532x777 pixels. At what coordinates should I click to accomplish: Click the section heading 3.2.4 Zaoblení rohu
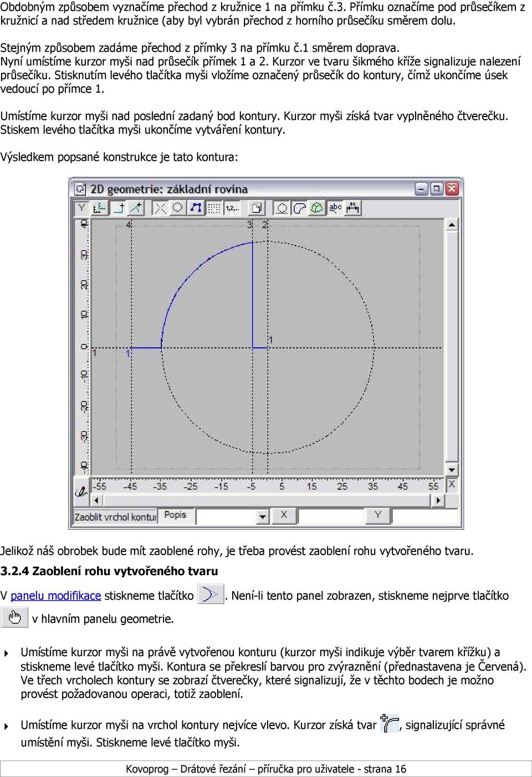109,571
